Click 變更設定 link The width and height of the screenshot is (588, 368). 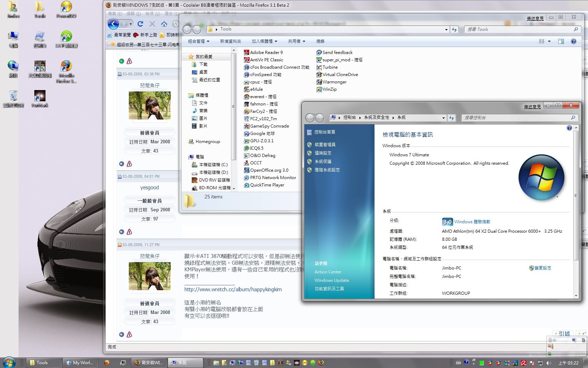tap(542, 268)
